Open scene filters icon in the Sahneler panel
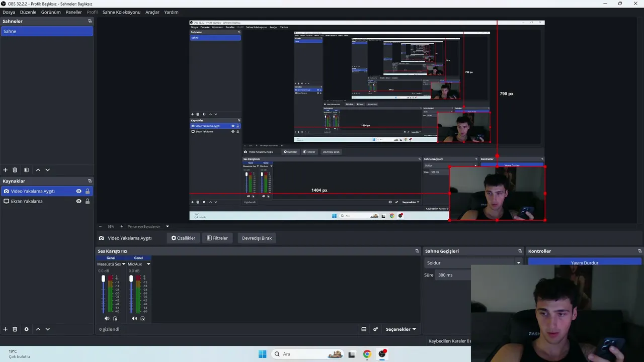 click(x=26, y=170)
